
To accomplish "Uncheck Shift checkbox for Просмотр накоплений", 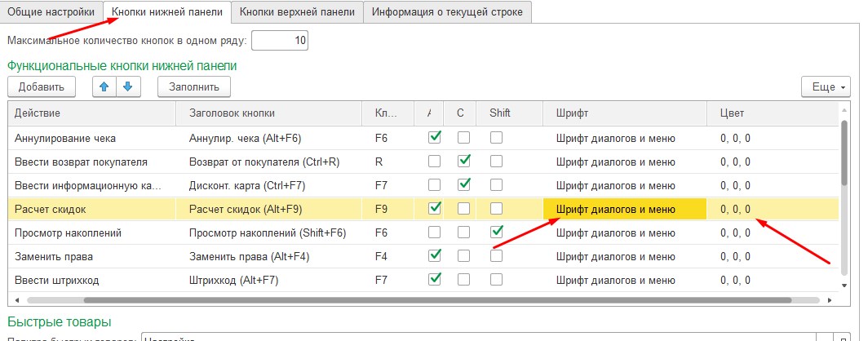I will click(x=496, y=232).
